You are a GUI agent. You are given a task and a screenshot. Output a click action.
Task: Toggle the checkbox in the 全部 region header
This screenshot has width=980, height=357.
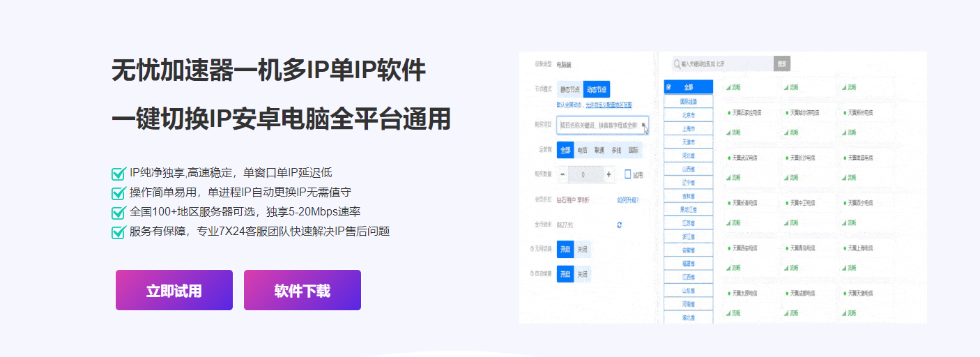pos(669,87)
